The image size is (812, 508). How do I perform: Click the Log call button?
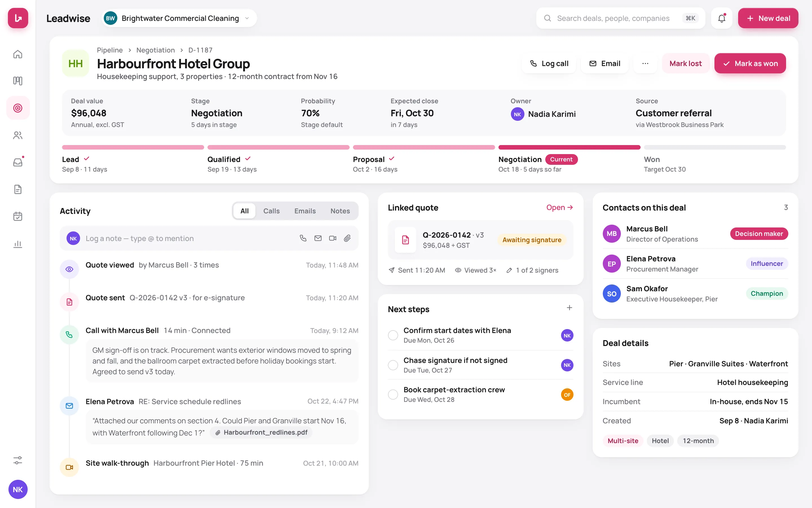(x=549, y=63)
